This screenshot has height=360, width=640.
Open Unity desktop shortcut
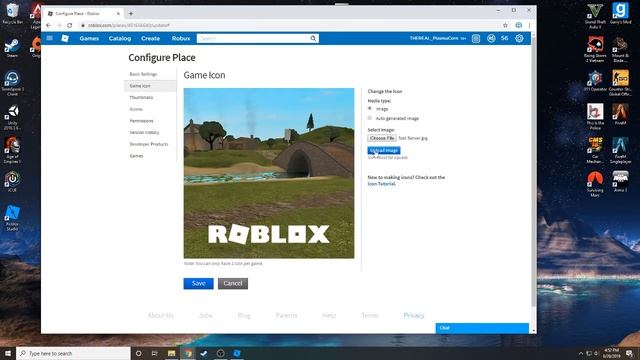12,118
